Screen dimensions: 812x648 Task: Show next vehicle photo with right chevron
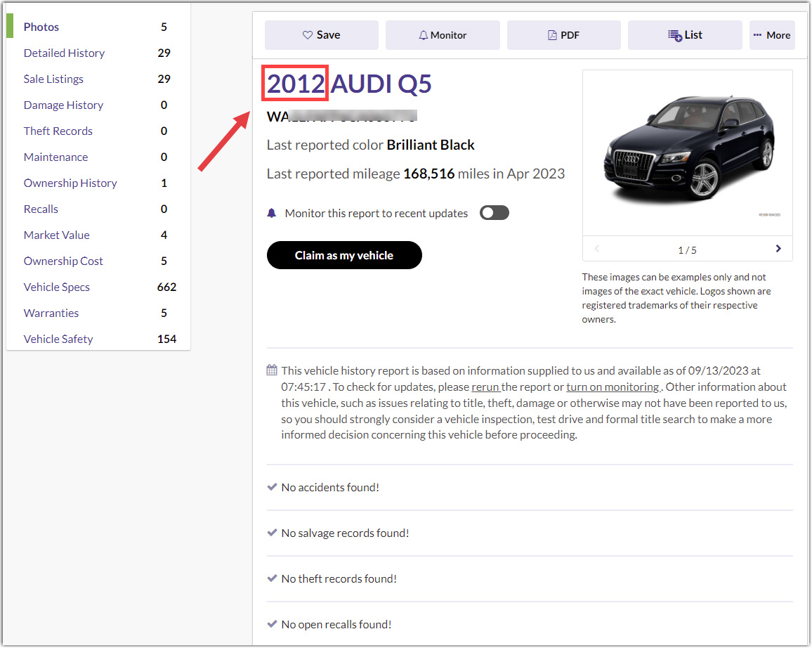(778, 249)
